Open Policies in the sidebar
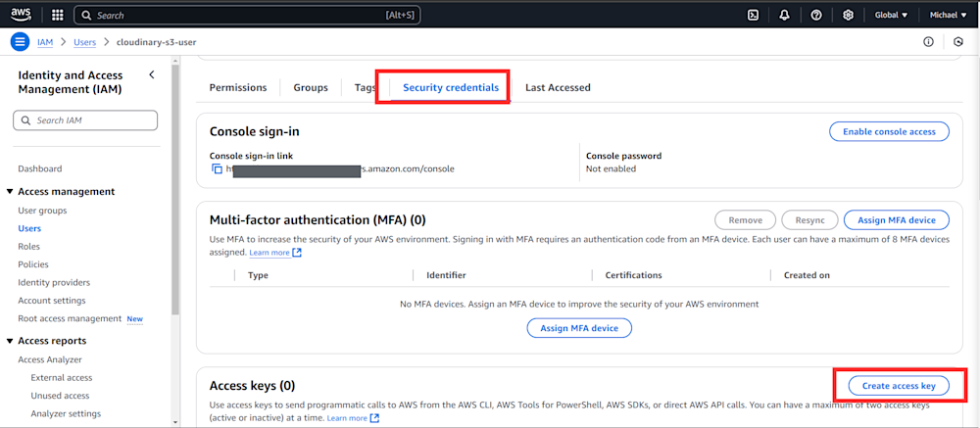 [x=33, y=264]
